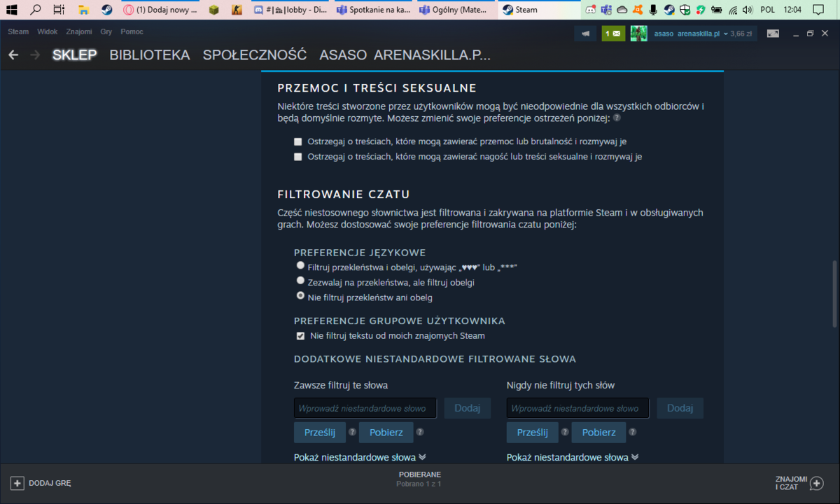The width and height of the screenshot is (840, 504).
Task: Click the 3,66 zł wallet balance
Action: pyautogui.click(x=741, y=34)
